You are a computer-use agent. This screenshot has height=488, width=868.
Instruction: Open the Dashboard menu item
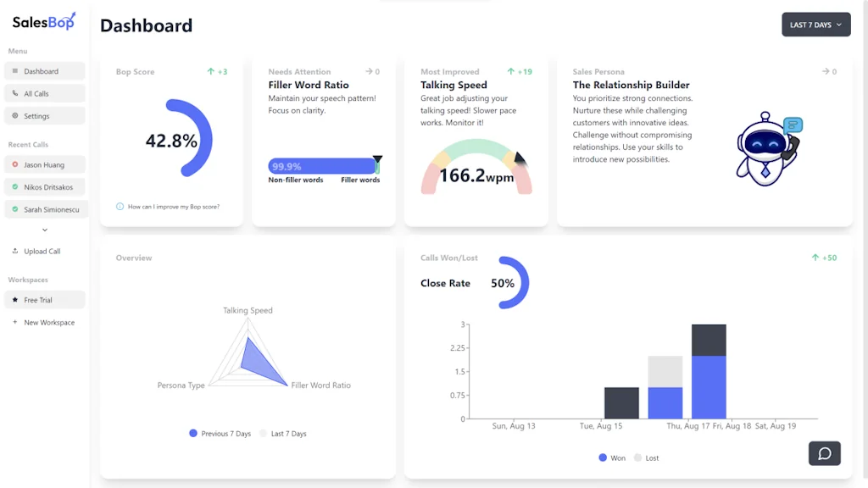point(46,70)
